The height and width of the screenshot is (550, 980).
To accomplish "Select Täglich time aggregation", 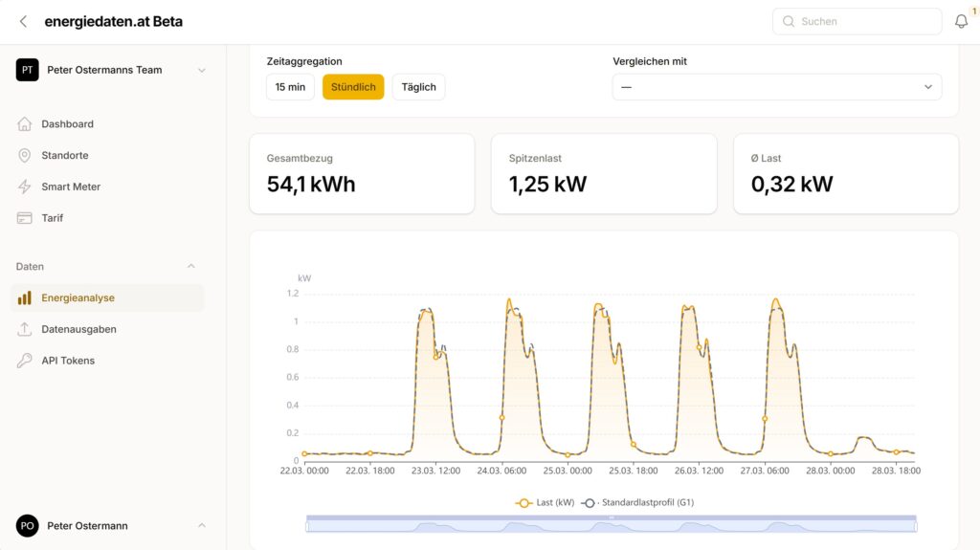I will (418, 87).
